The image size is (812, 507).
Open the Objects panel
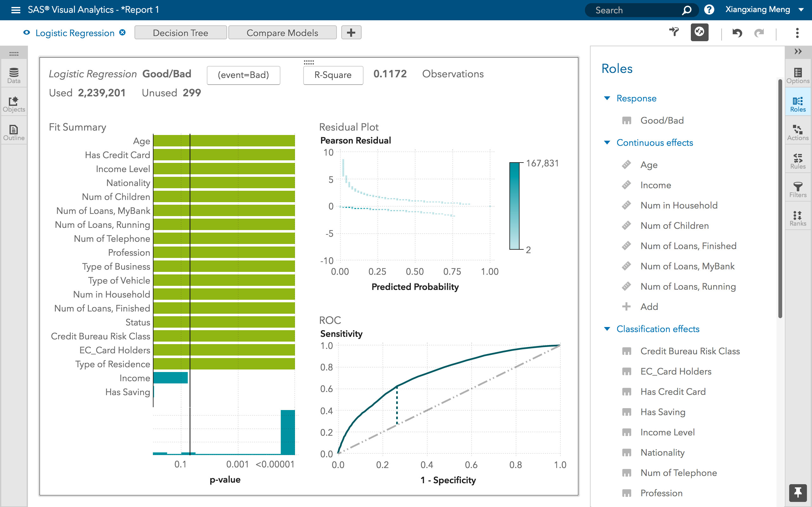13,102
